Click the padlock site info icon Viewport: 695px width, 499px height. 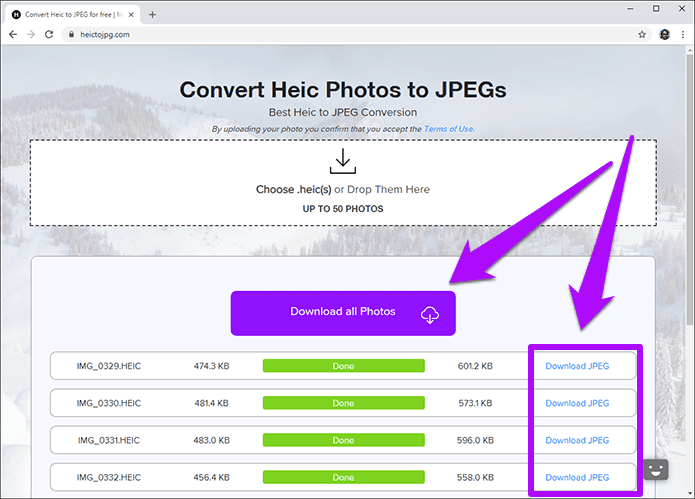tap(71, 35)
